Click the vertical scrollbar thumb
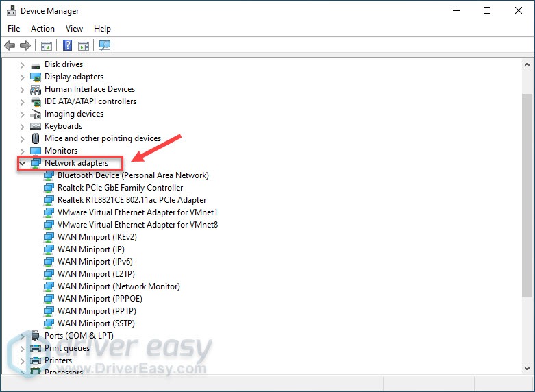The width and height of the screenshot is (535, 392). [527, 195]
